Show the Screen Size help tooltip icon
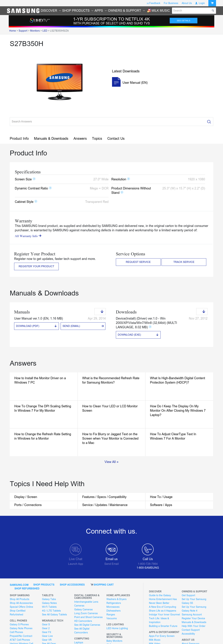This screenshot has height=644, width=223. pos(34,179)
